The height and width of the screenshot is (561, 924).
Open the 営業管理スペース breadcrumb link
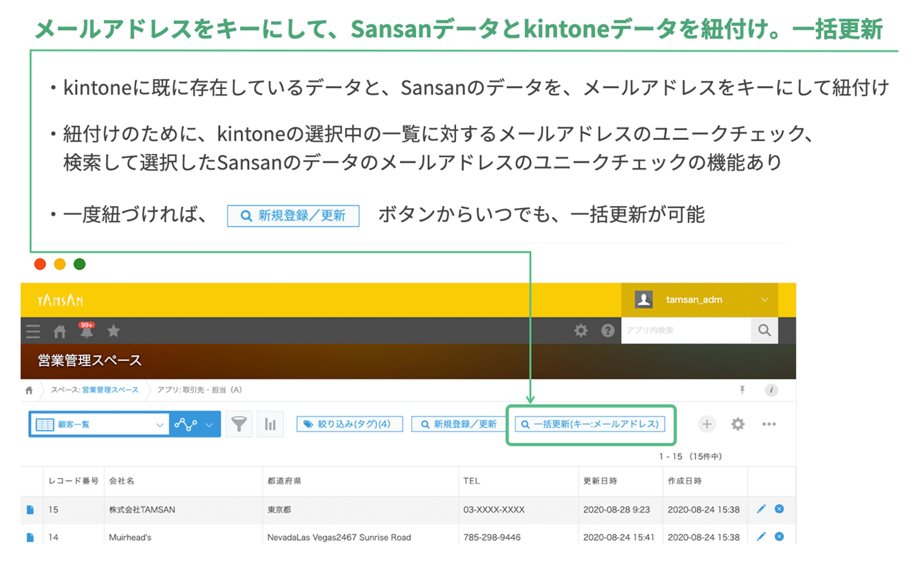pos(110,390)
